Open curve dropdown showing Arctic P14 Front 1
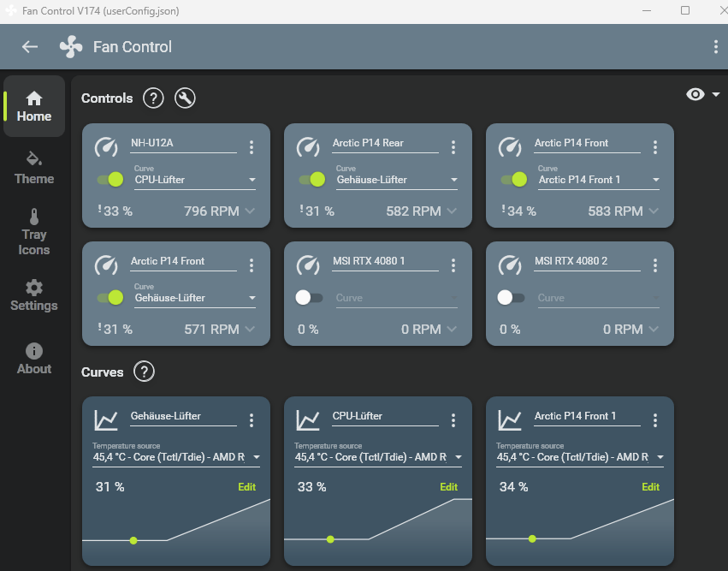Screen dimensions: 728x571 (599, 180)
